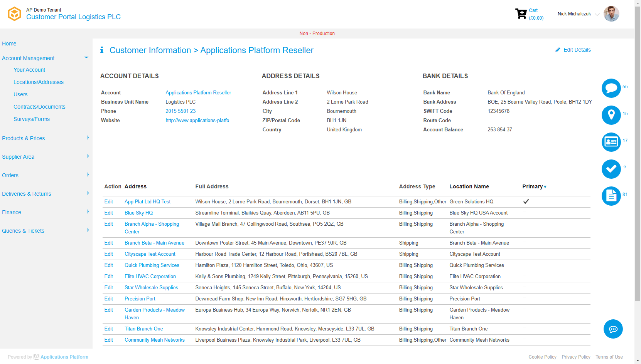Edit the Branch Beta - Main Avenue row
The image size is (641, 364).
(108, 243)
